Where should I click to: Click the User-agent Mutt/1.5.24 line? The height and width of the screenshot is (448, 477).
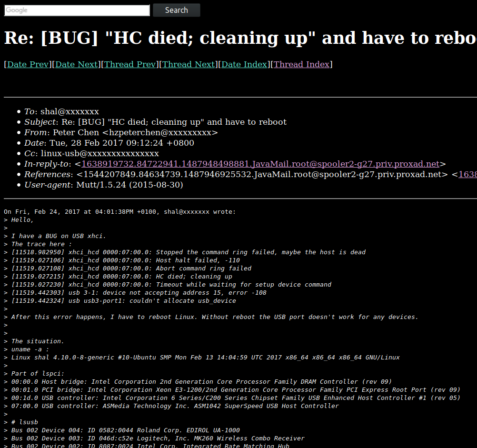click(103, 185)
